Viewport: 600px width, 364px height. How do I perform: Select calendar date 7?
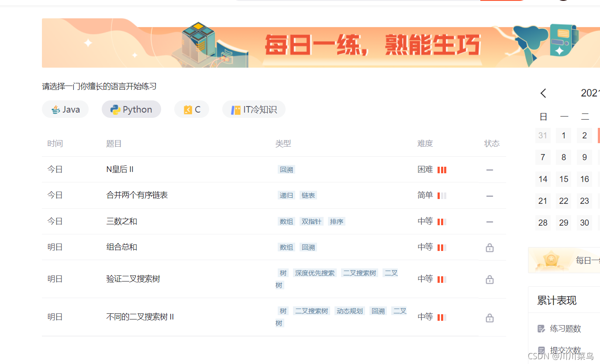[x=543, y=157]
